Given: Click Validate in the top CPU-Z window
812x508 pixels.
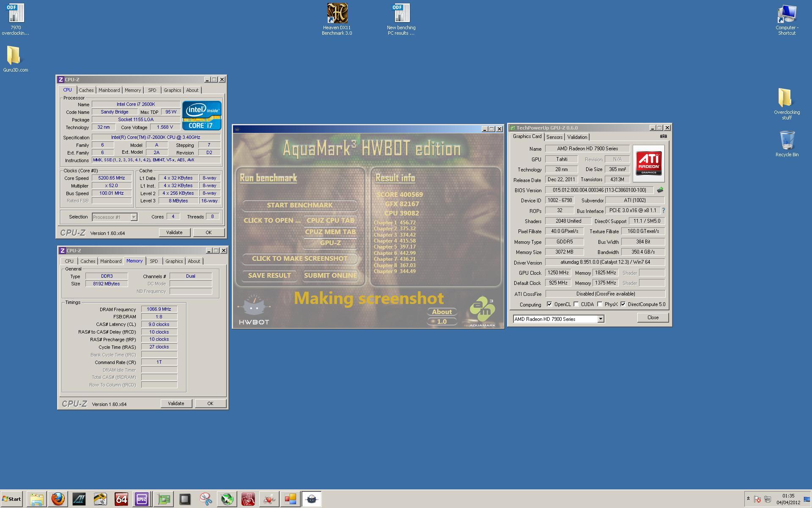Looking at the screenshot, I should (174, 232).
